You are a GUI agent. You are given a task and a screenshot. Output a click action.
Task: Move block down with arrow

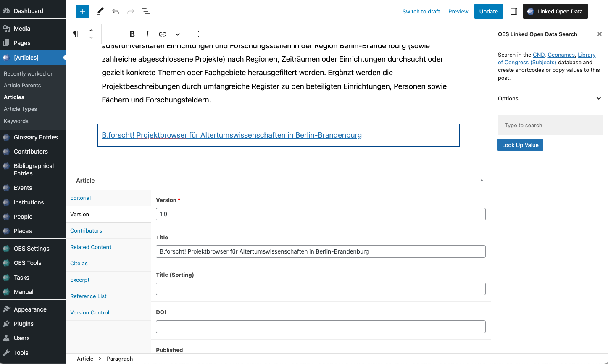tap(91, 38)
